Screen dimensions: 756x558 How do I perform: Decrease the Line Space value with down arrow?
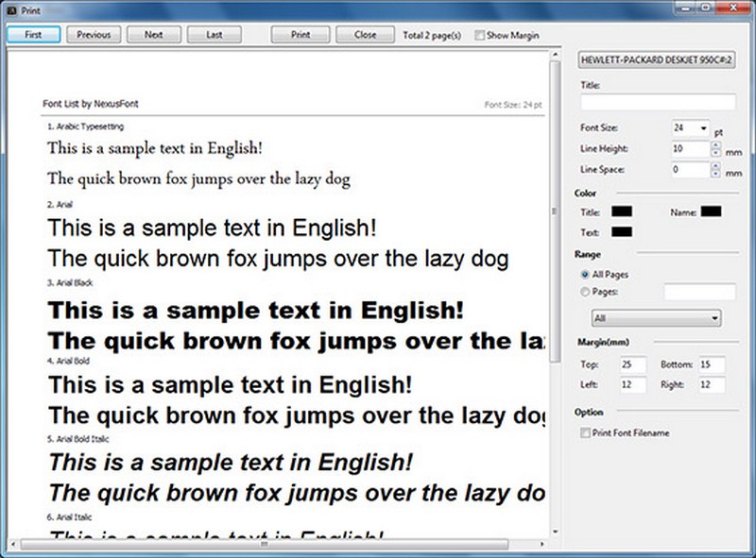[x=715, y=175]
